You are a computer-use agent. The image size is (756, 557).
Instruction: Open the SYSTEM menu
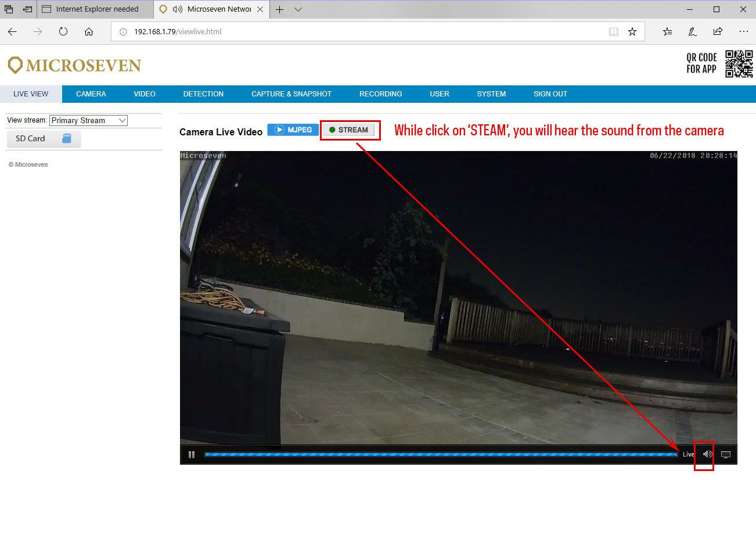(x=491, y=94)
